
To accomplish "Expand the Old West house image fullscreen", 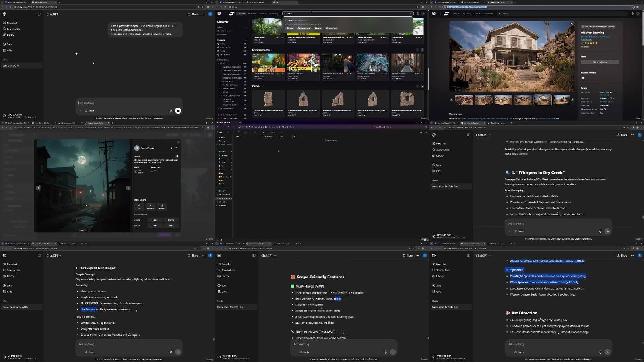I will pos(572,24).
